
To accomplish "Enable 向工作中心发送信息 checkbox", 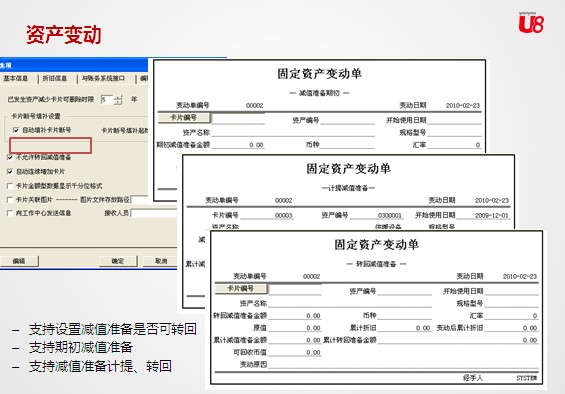I will tap(10, 213).
